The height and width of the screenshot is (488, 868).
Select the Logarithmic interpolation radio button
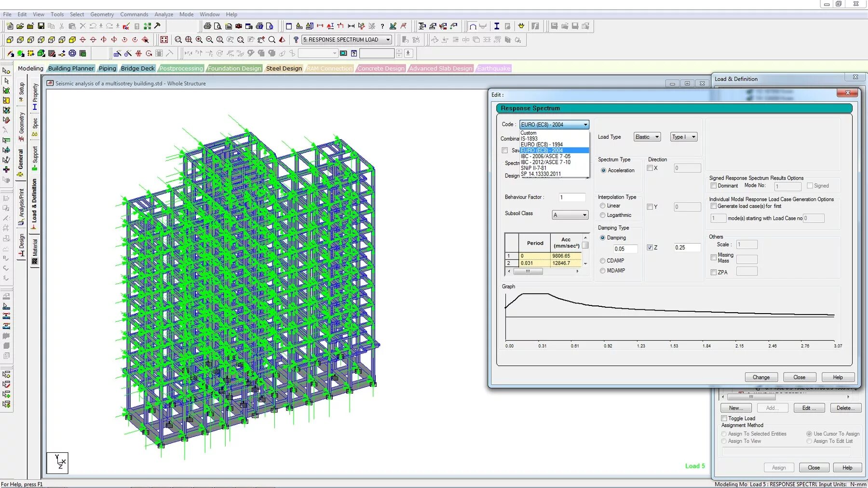pyautogui.click(x=603, y=215)
